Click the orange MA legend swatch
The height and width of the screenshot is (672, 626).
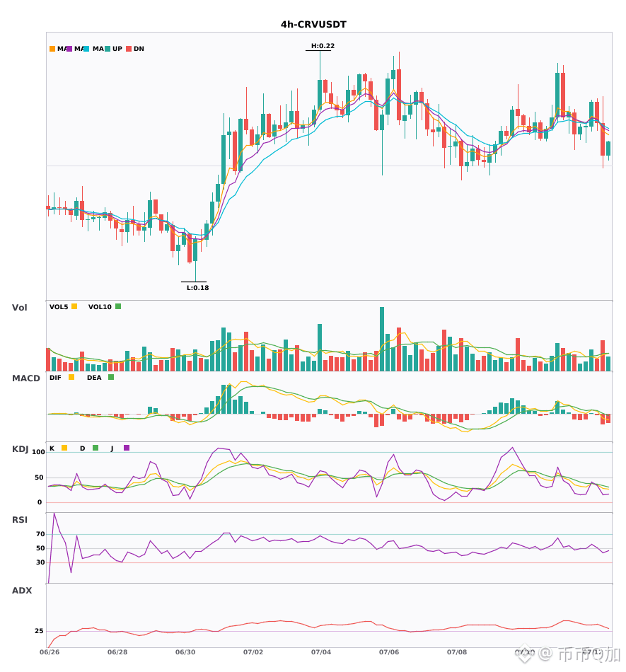(x=52, y=49)
